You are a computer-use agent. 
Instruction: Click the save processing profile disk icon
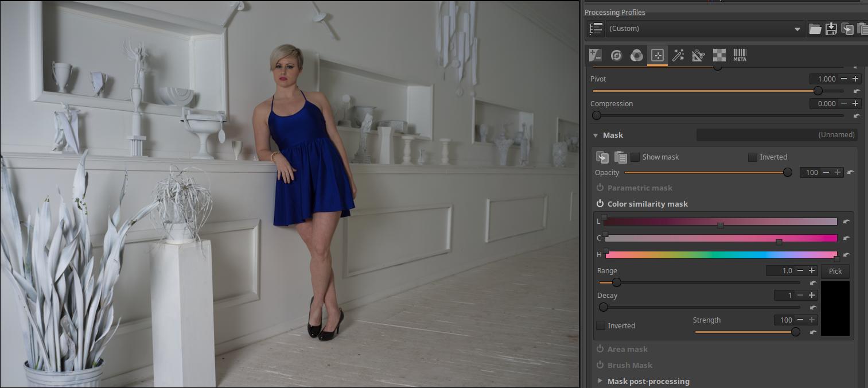click(831, 29)
